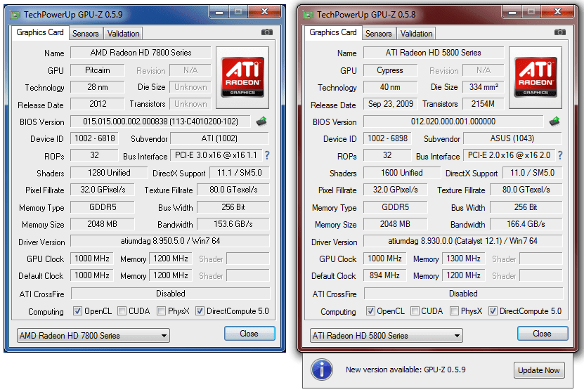The image size is (584, 392).
Task: Select Graphics Card tab in GPU-Z 0.5.8
Action: [x=333, y=32]
